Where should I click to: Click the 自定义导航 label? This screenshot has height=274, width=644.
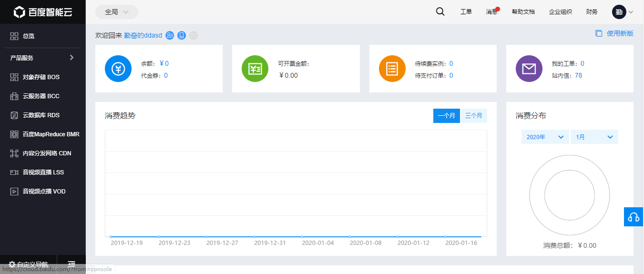coord(33,264)
